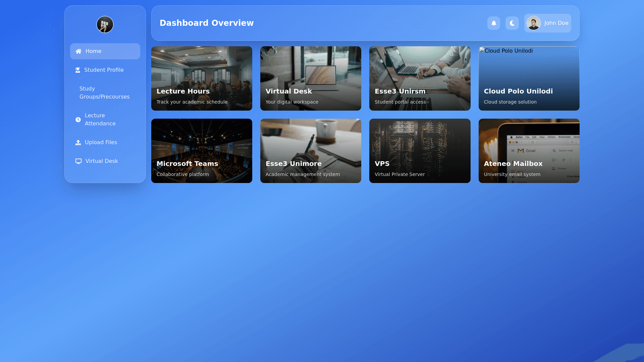Toggle dark mode with the moon icon
The height and width of the screenshot is (362, 644).
coord(512,23)
